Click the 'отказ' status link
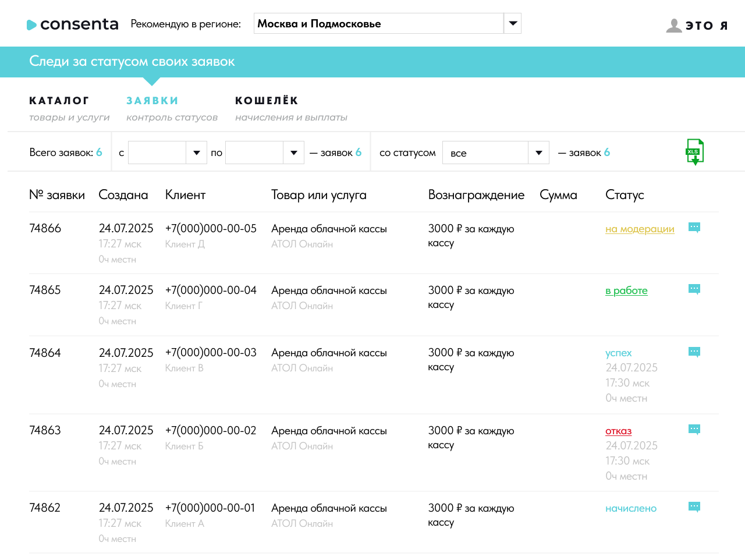This screenshot has height=560, width=745. click(618, 431)
